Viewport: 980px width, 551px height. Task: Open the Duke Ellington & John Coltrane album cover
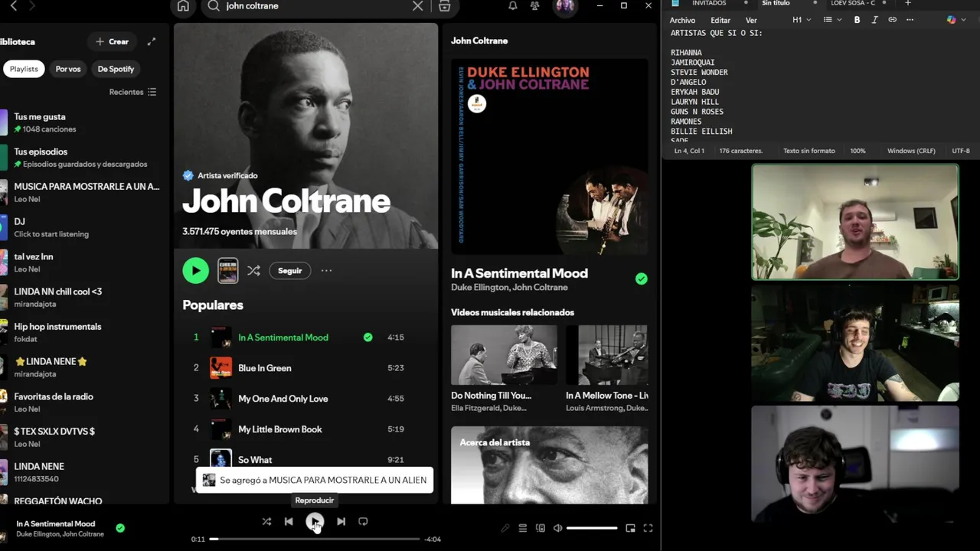[x=550, y=156]
